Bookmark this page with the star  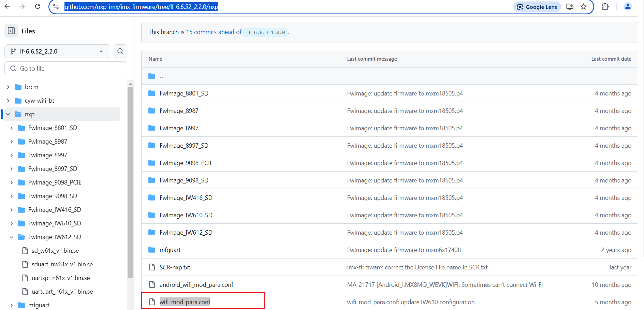[583, 6]
